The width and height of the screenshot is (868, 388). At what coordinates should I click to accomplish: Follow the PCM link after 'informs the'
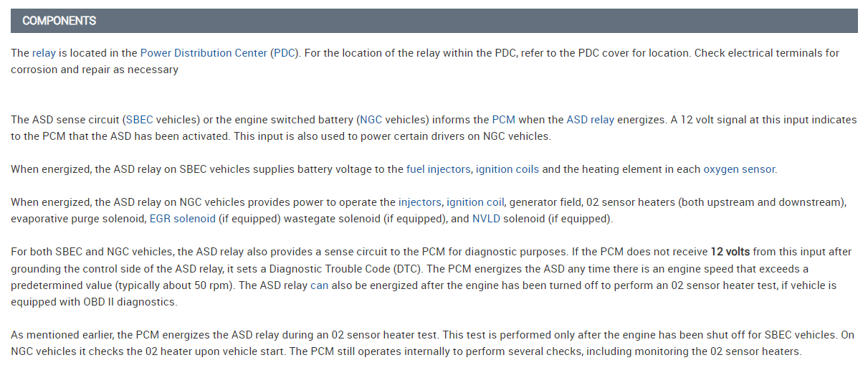point(503,120)
